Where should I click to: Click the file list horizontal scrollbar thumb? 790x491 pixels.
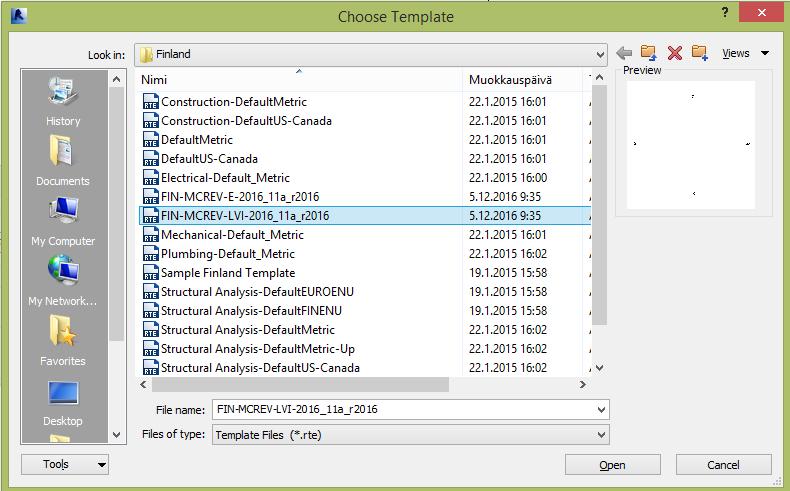[x=300, y=384]
